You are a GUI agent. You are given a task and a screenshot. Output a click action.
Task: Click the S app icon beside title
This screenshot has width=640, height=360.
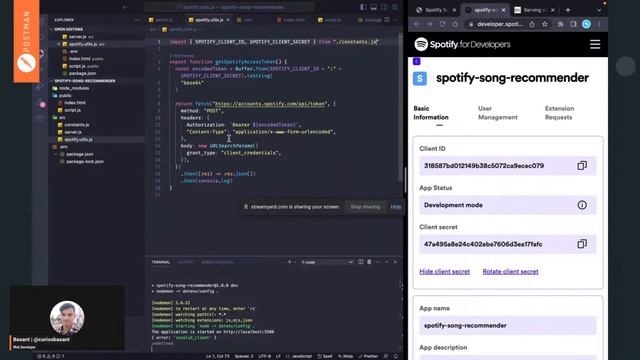pyautogui.click(x=420, y=78)
